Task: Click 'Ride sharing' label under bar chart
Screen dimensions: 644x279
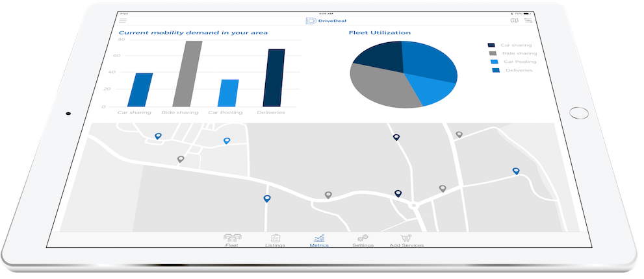Action: tap(180, 112)
